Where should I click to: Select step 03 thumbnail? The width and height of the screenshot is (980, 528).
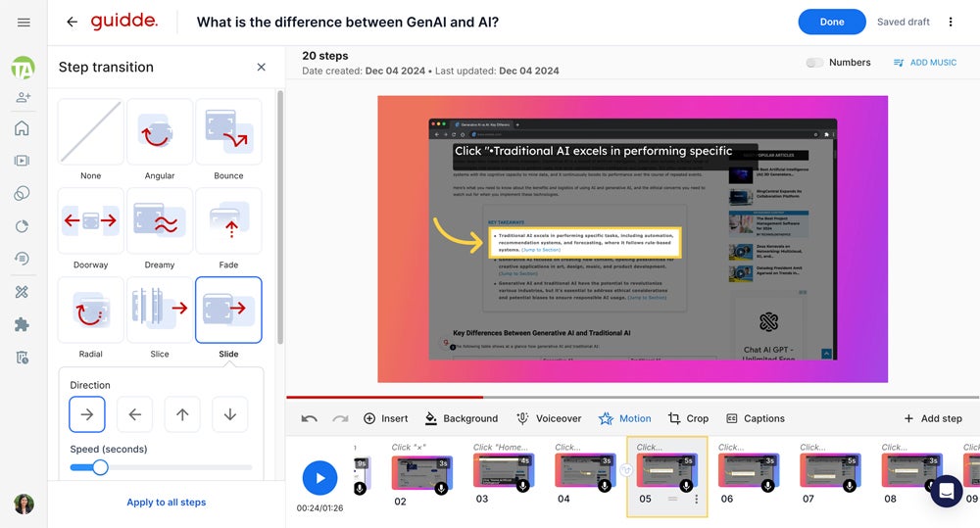[x=503, y=472]
